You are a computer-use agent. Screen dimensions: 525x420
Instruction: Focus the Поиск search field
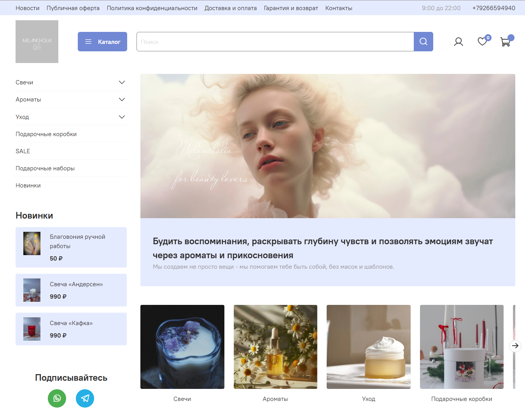(x=275, y=42)
